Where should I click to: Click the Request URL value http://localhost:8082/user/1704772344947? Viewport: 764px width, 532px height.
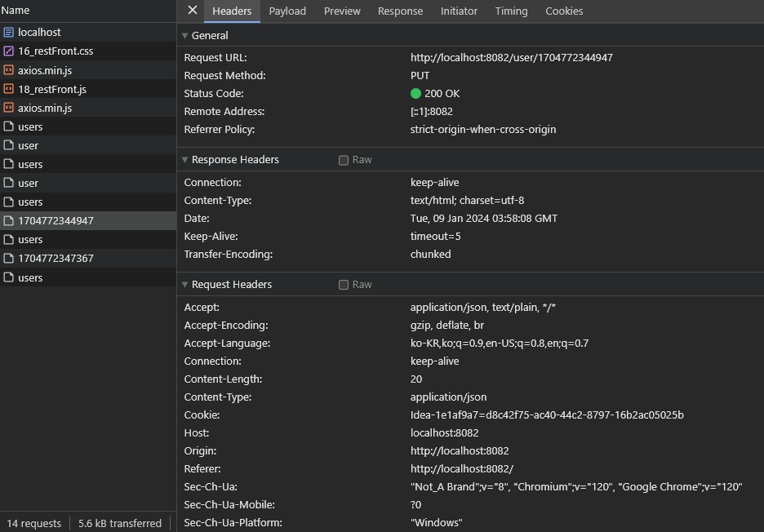pyautogui.click(x=512, y=57)
